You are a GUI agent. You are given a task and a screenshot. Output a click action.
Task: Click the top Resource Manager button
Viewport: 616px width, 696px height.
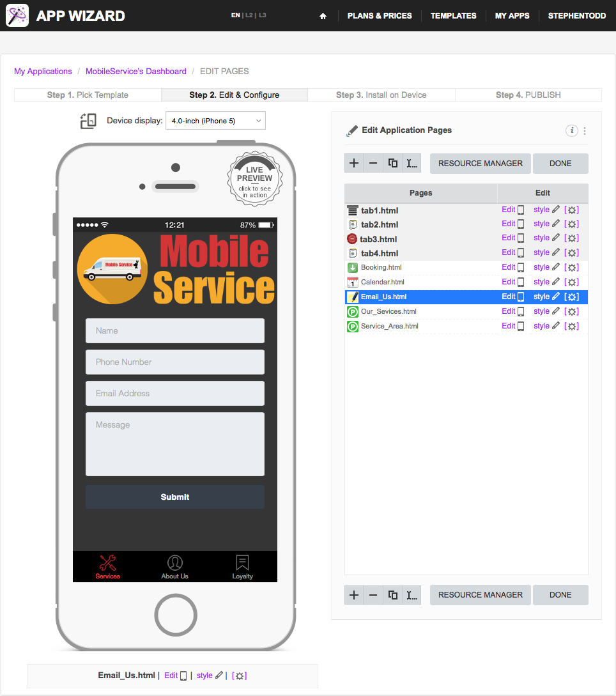click(480, 164)
